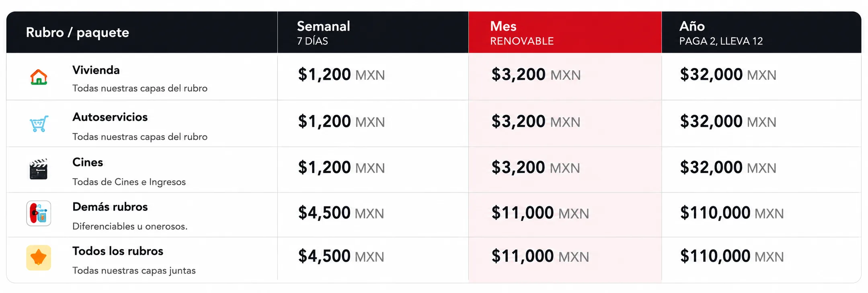Click the Autoservicios shopping cart icon

(x=39, y=124)
